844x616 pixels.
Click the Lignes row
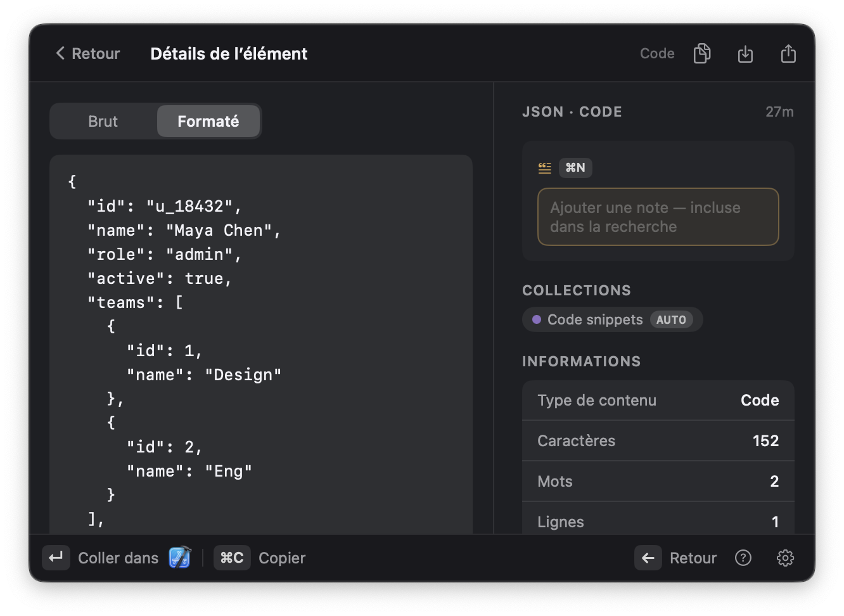pos(658,518)
